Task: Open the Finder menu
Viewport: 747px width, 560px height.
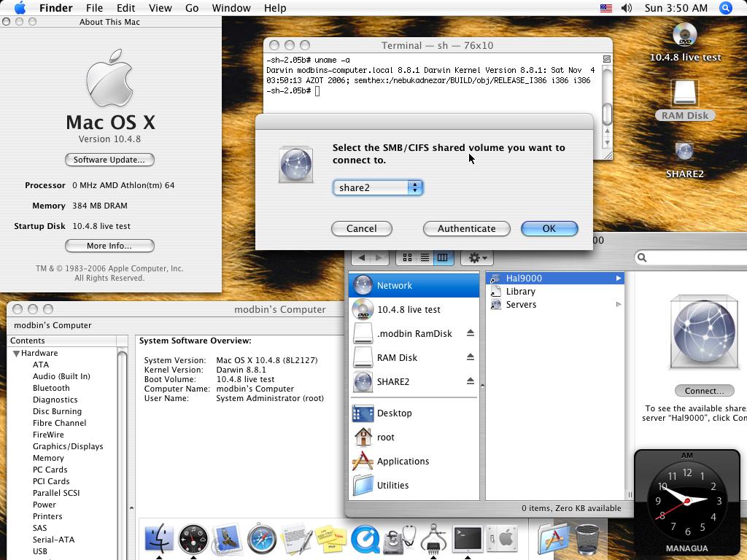Action: click(55, 8)
